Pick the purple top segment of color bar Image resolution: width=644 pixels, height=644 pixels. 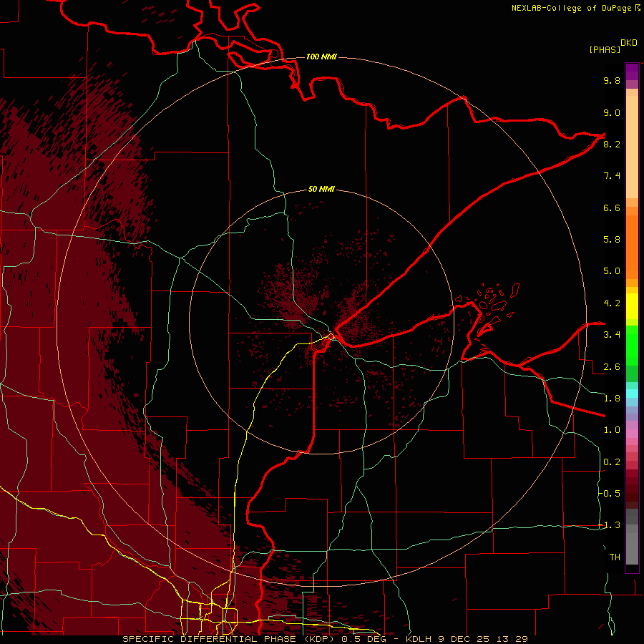tap(632, 72)
